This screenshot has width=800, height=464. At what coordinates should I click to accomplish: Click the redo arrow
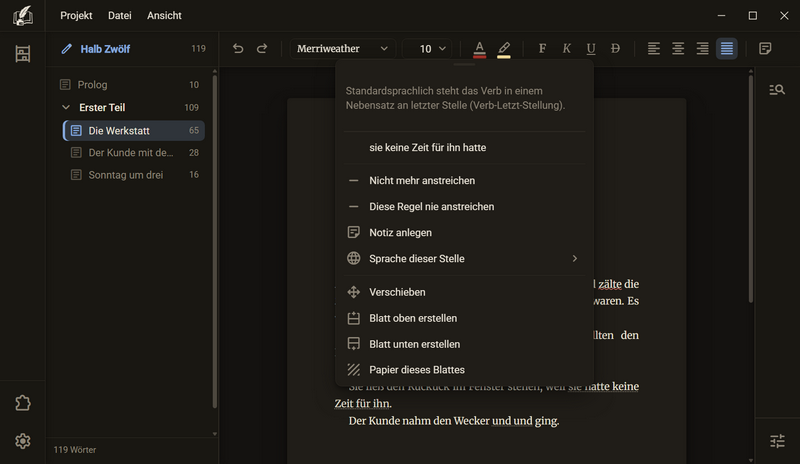[x=262, y=48]
